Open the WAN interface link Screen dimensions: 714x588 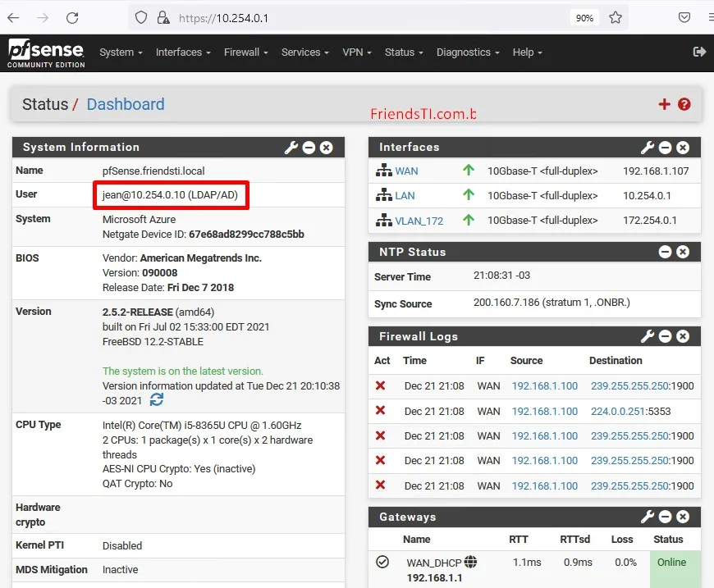click(406, 171)
